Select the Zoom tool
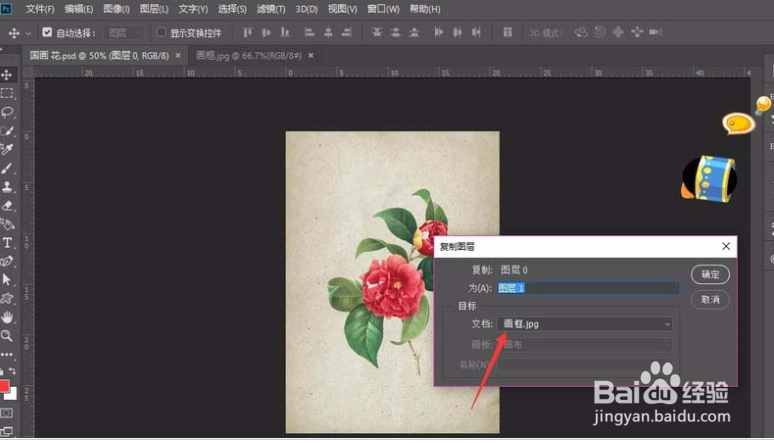The image size is (774, 443). [x=7, y=336]
